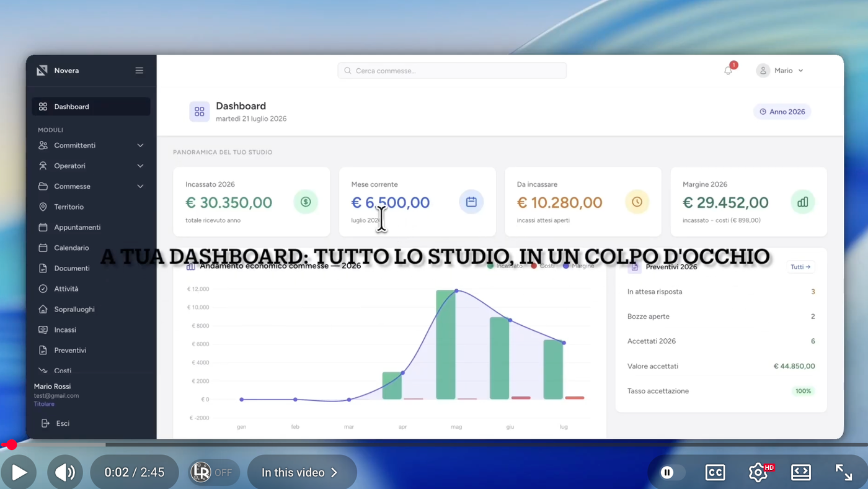
Task: Open Preventivi module in sidebar
Action: pyautogui.click(x=91, y=350)
